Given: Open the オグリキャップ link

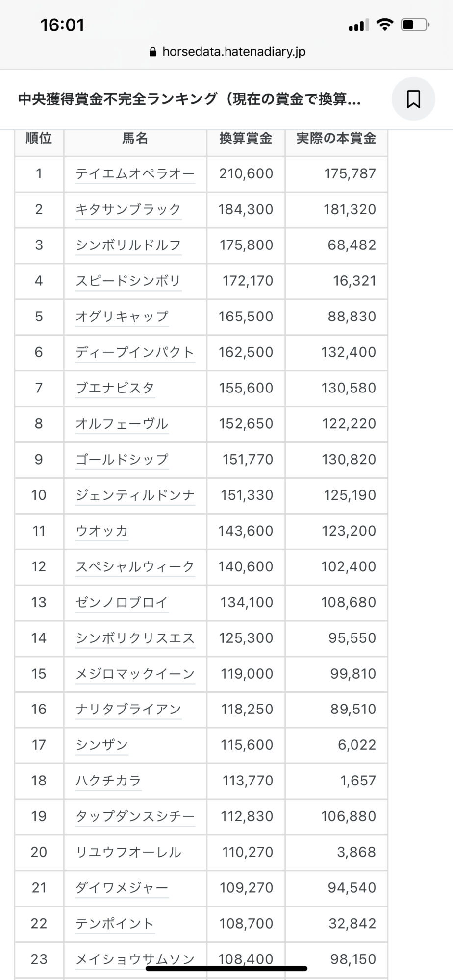Looking at the screenshot, I should [x=122, y=317].
